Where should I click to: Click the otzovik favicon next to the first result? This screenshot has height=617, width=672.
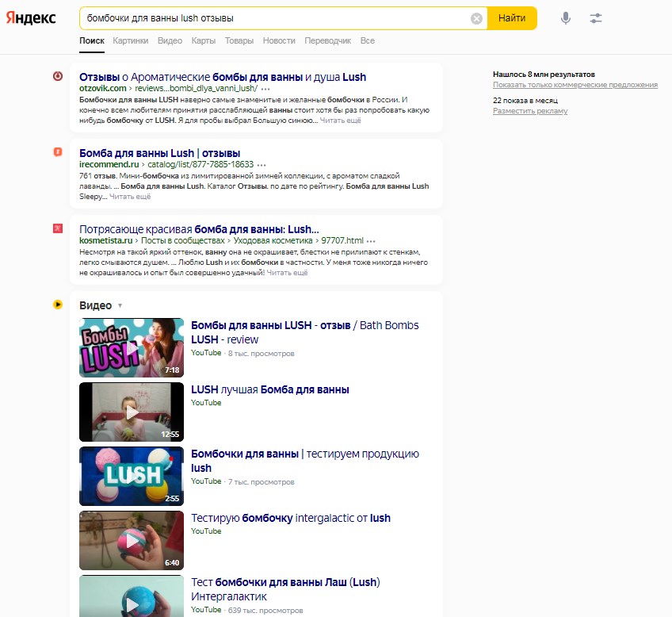tap(58, 76)
